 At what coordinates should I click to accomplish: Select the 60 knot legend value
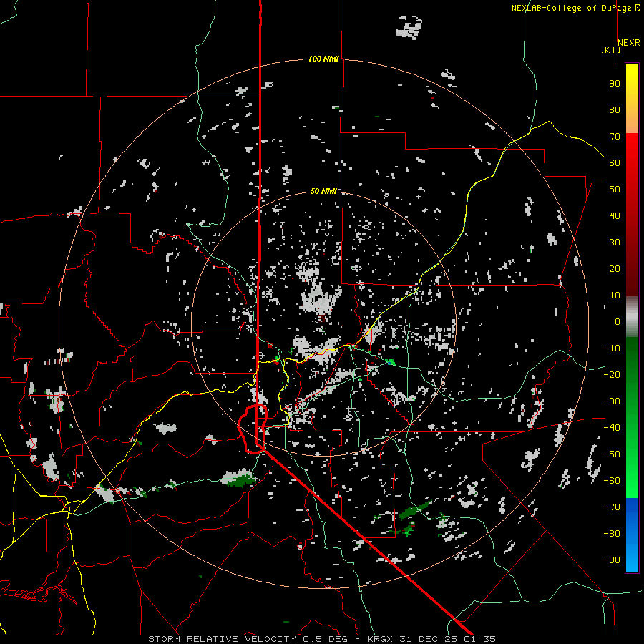(615, 163)
